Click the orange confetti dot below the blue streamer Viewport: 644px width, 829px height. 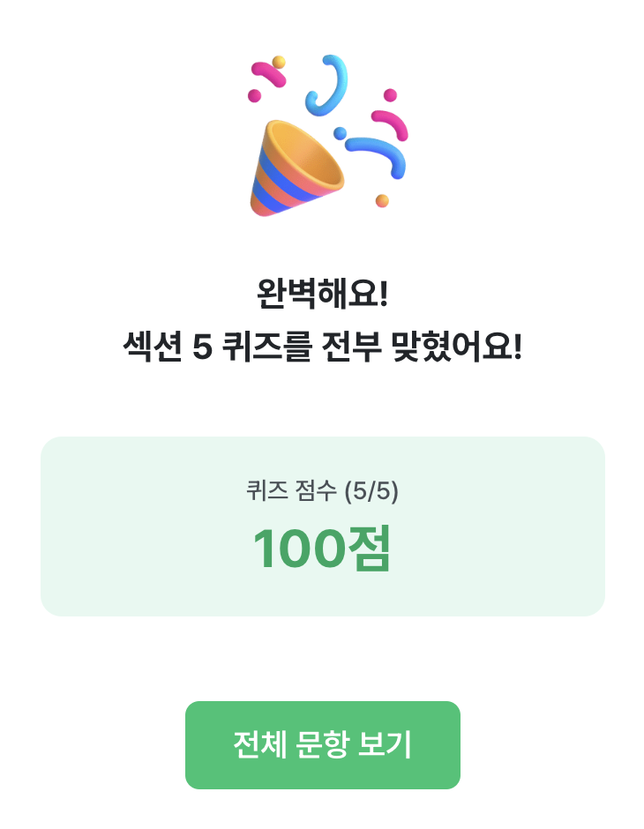point(382,201)
